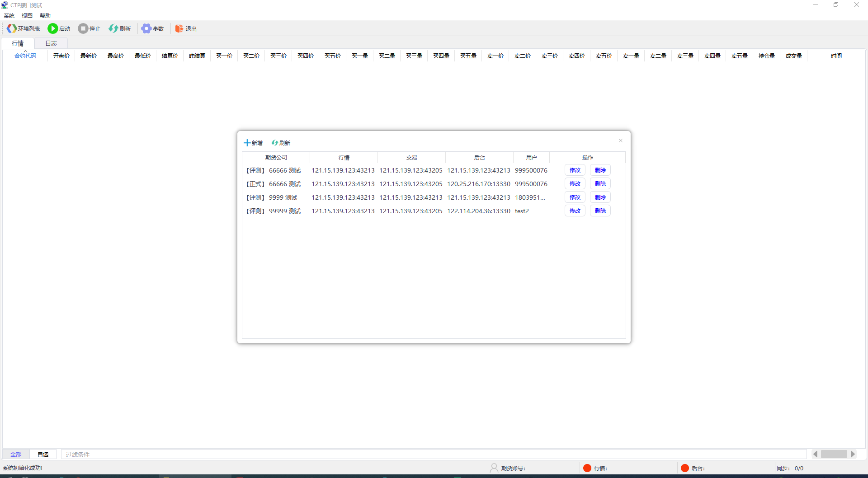The height and width of the screenshot is (478, 868).
Task: Click the red 行情 status indicator
Action: click(587, 468)
